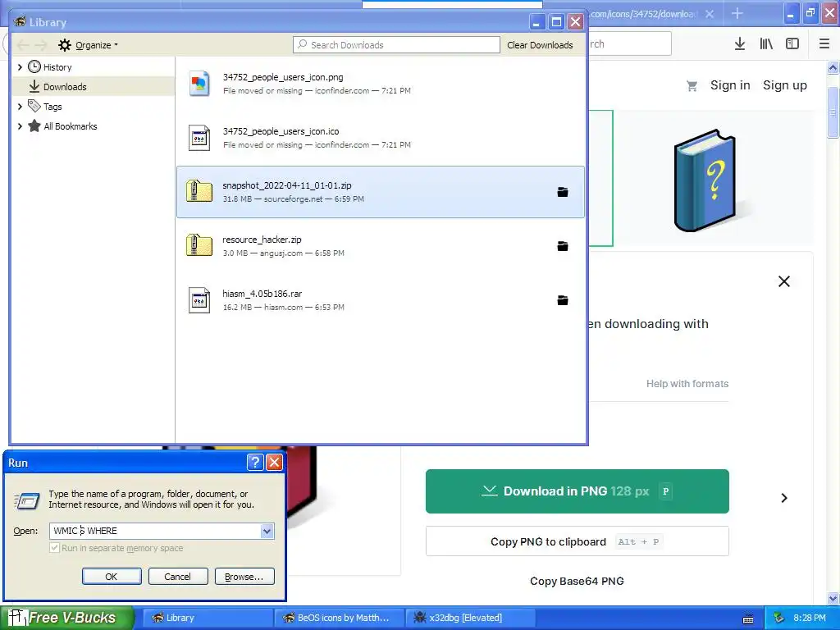The image size is (840, 630).
Task: Go forward in Library window
Action: (41, 45)
